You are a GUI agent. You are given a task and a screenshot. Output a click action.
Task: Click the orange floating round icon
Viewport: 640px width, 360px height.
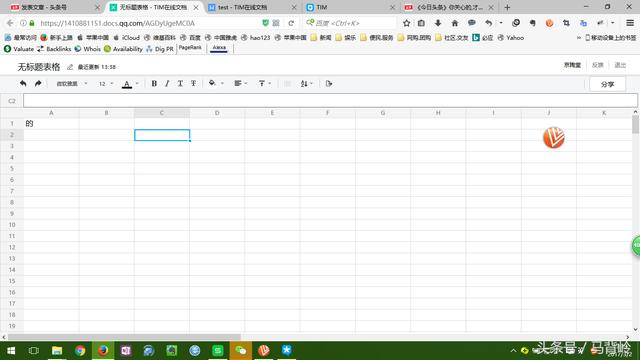click(553, 137)
